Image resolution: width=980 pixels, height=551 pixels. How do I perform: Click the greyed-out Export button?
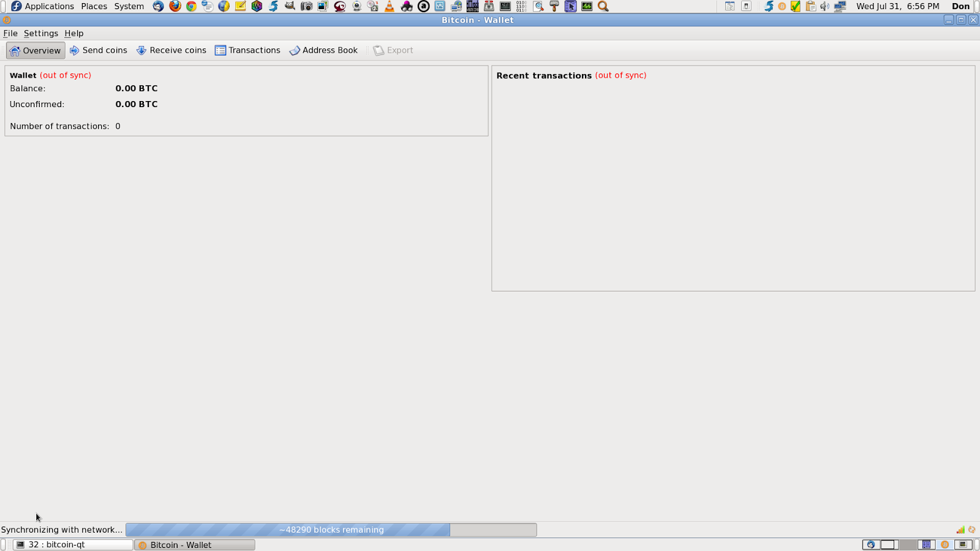click(393, 50)
